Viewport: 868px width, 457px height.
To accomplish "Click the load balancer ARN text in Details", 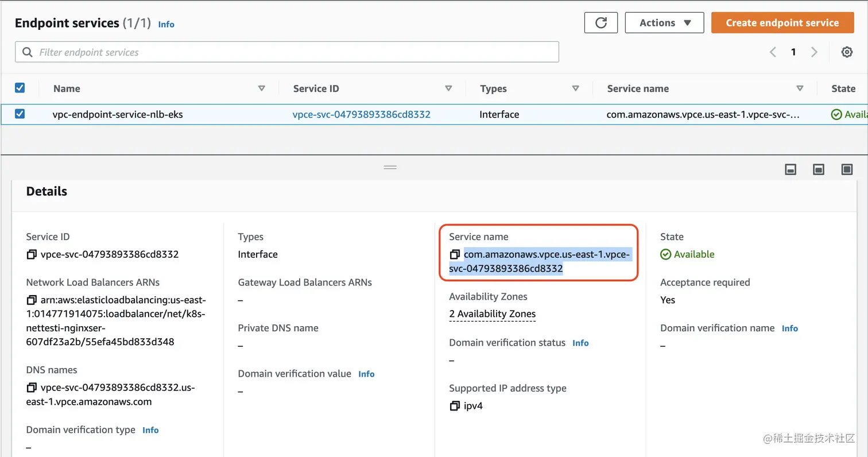I will coord(116,321).
